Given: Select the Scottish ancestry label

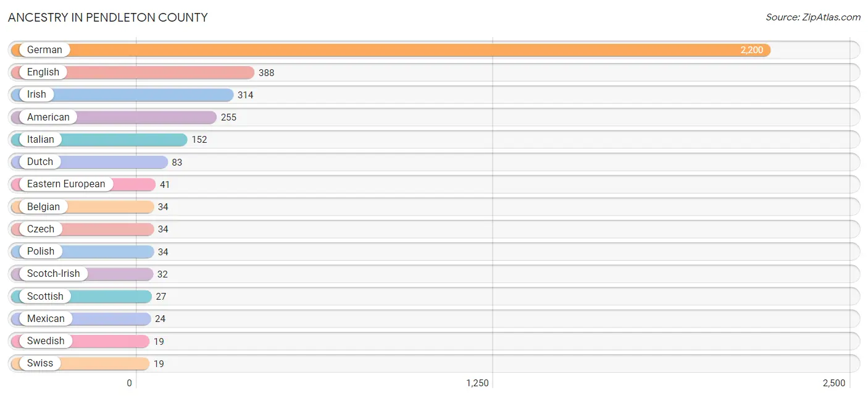Looking at the screenshot, I should pos(45,297).
